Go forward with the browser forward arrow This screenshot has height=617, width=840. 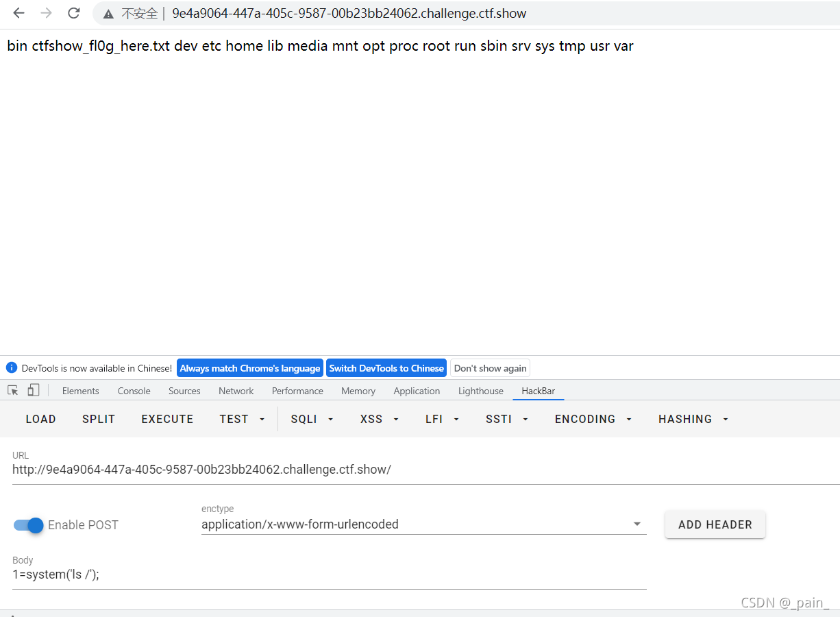[46, 13]
